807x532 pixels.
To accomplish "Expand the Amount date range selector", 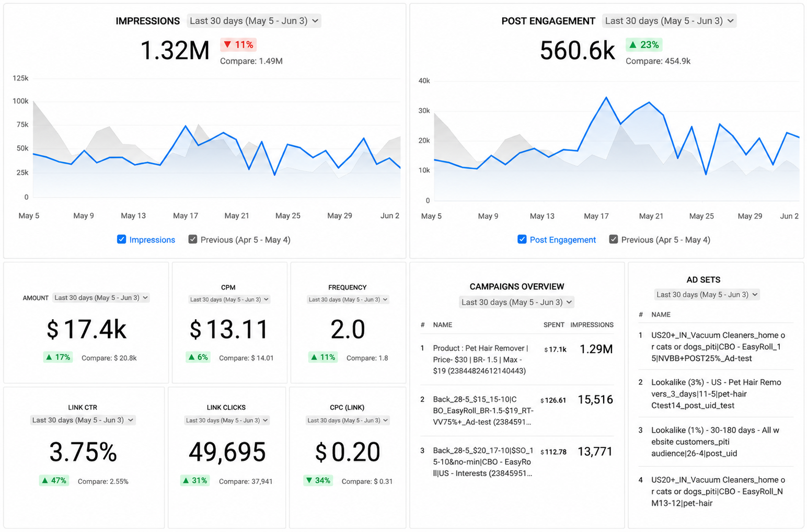I will click(x=101, y=298).
